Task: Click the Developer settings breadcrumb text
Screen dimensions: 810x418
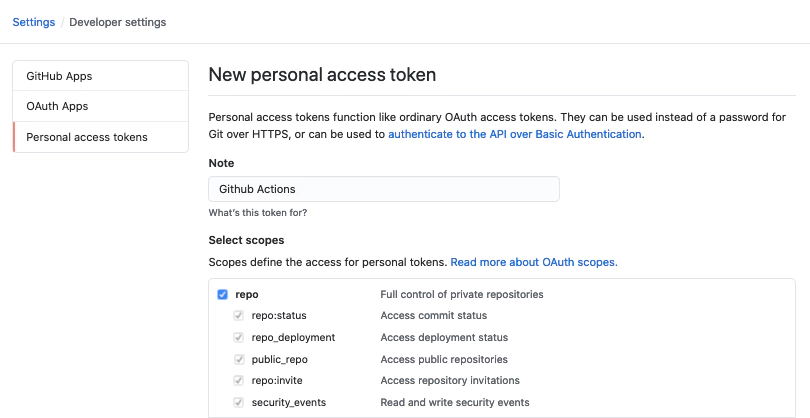Action: click(x=120, y=22)
